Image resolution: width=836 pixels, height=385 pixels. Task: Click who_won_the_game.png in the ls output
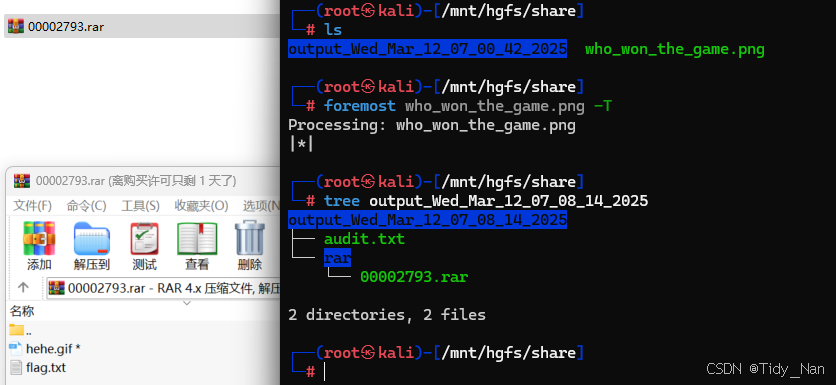pyautogui.click(x=674, y=50)
